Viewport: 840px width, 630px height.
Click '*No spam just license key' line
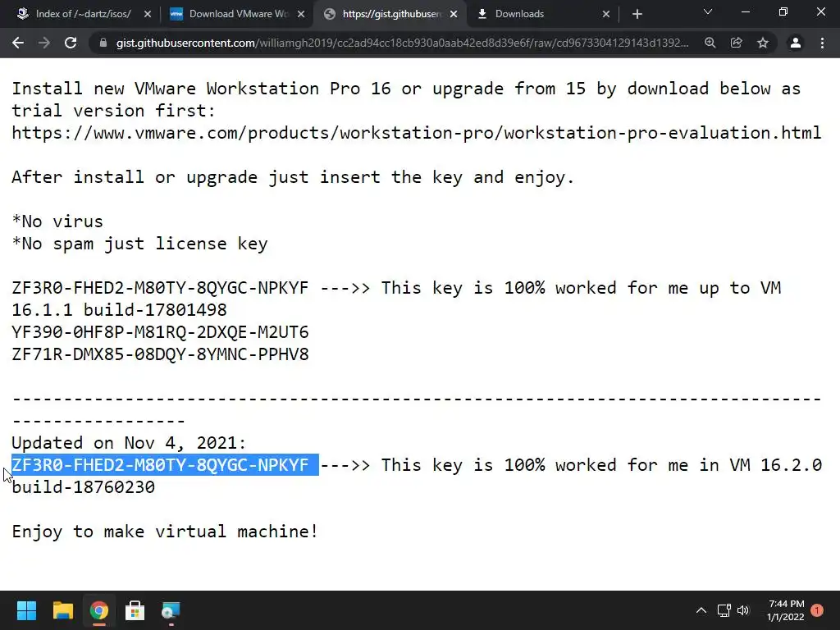coord(139,244)
